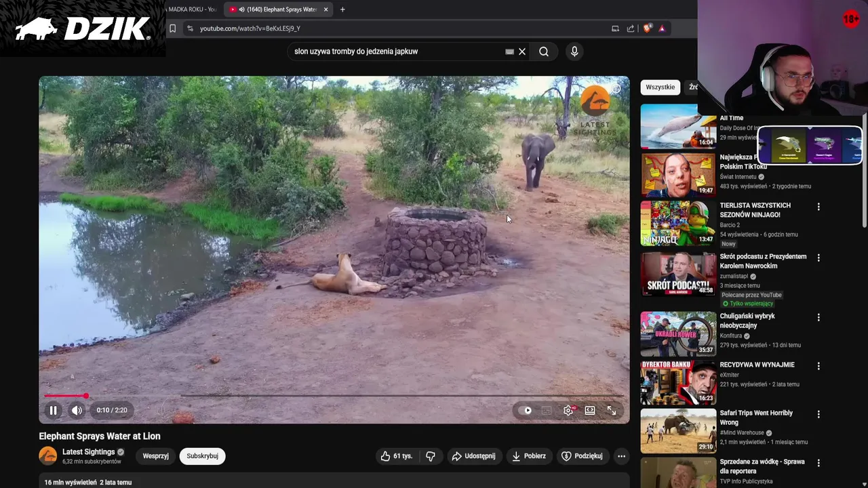Viewport: 868px width, 488px height.
Task: Open the 19:47 Polskim TikToku thumbnail
Action: pyautogui.click(x=678, y=175)
